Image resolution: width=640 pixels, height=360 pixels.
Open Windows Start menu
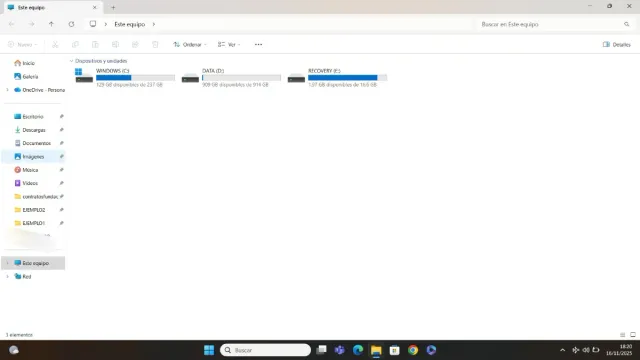click(209, 350)
